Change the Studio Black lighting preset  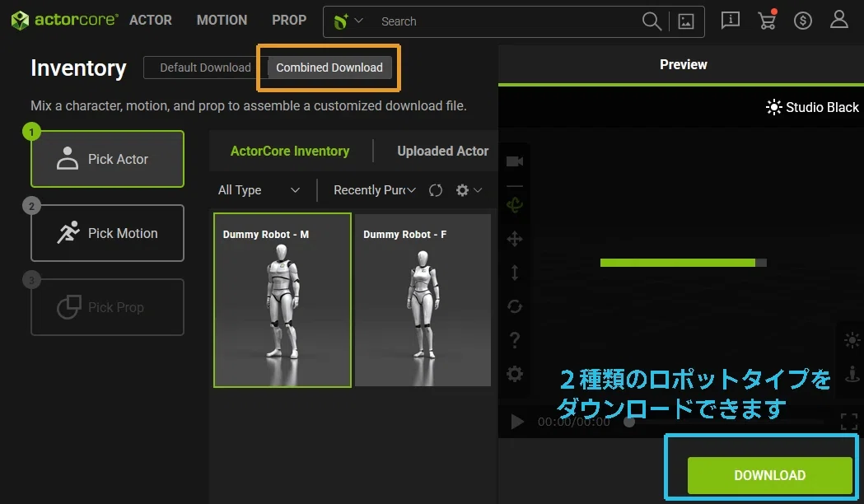[x=812, y=107]
